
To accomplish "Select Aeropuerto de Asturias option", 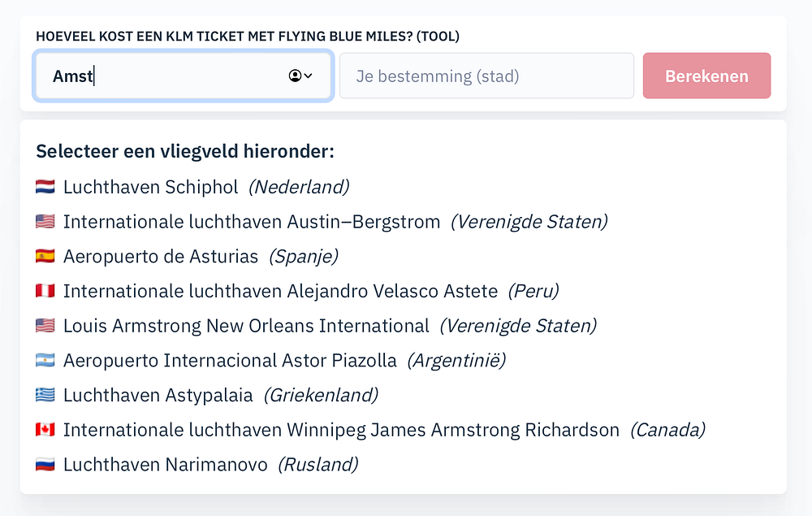I will click(161, 257).
